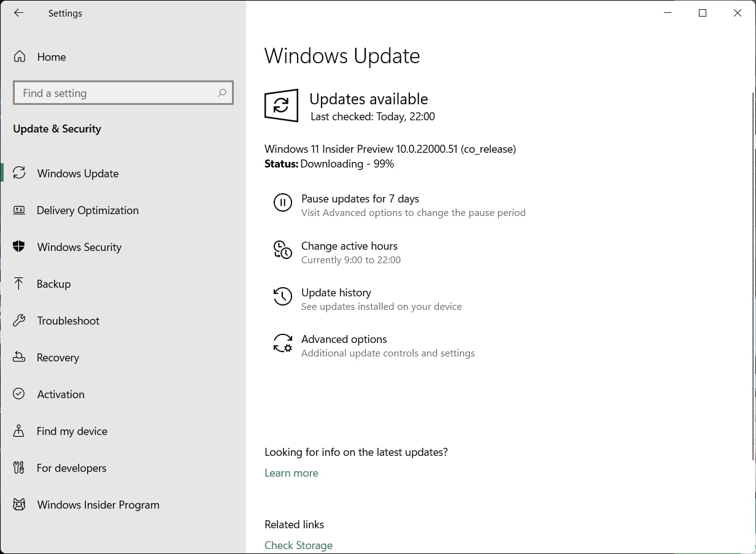Maximize the Settings window
The height and width of the screenshot is (554, 756).
tap(703, 13)
